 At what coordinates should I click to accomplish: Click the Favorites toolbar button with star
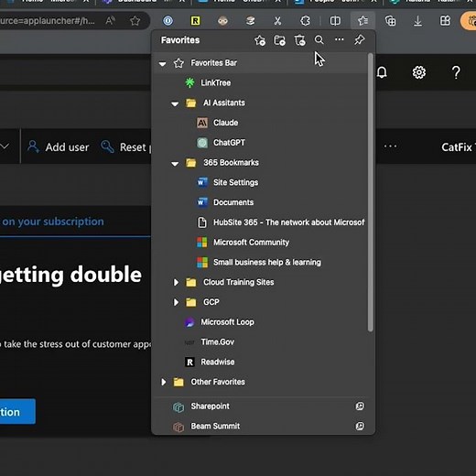362,21
